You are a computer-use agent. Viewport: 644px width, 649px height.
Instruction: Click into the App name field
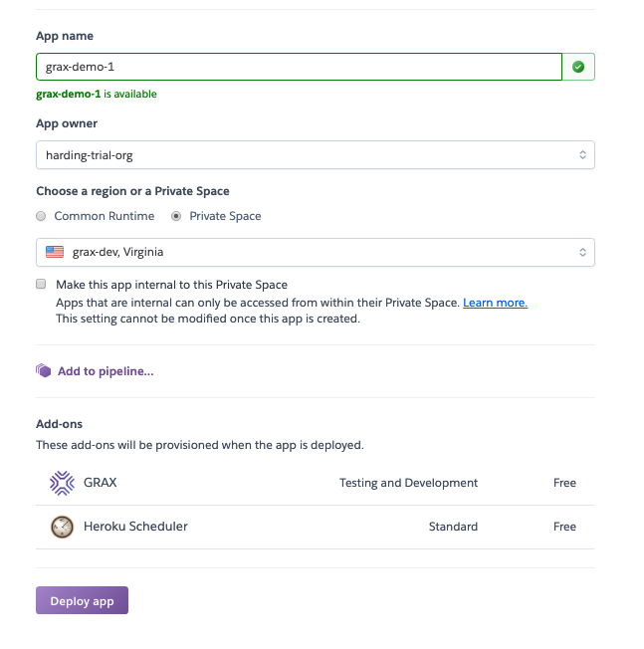(299, 68)
